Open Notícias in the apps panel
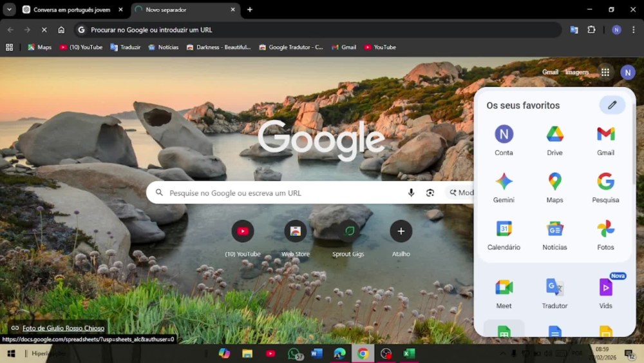This screenshot has width=644, height=363. click(x=554, y=235)
